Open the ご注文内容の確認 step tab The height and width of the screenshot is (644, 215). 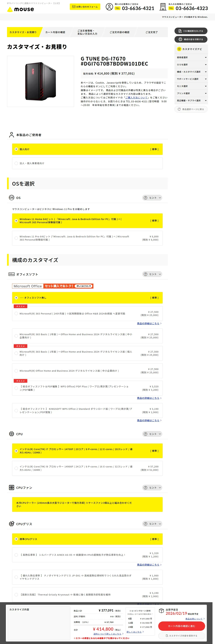click(x=119, y=32)
